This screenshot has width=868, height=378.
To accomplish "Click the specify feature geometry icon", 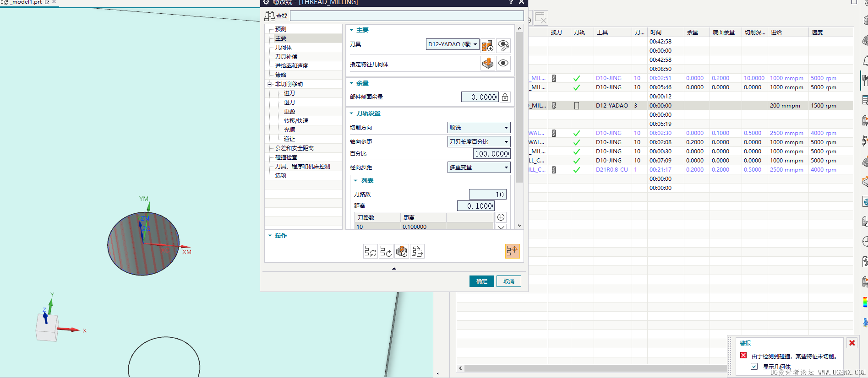I will (x=488, y=63).
